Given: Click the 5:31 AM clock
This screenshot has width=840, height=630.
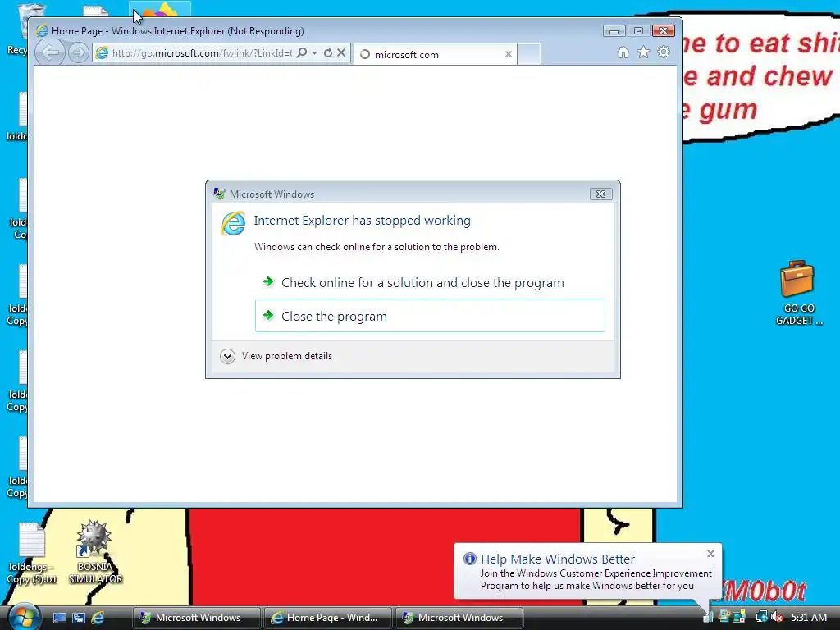Looking at the screenshot, I should (809, 617).
